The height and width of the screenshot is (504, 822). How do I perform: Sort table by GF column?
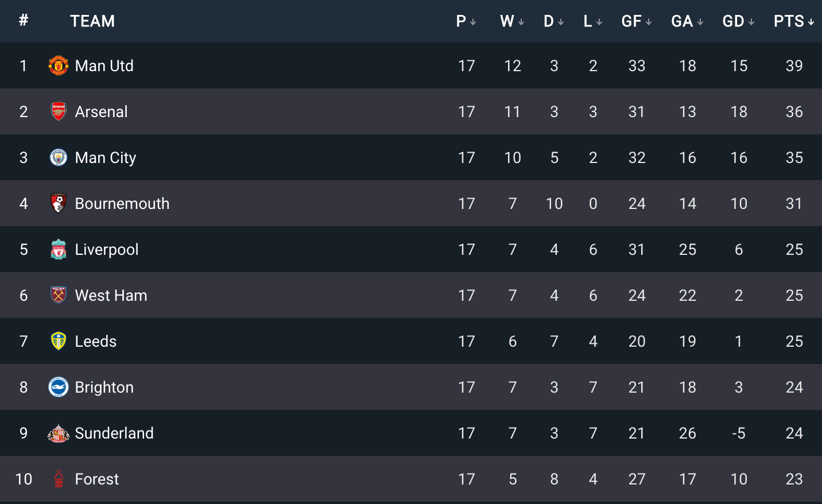pyautogui.click(x=637, y=21)
